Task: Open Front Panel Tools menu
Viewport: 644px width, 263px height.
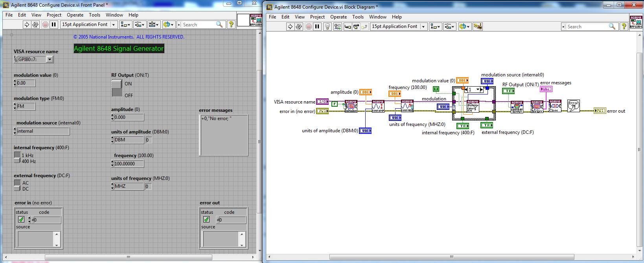Action: point(94,15)
